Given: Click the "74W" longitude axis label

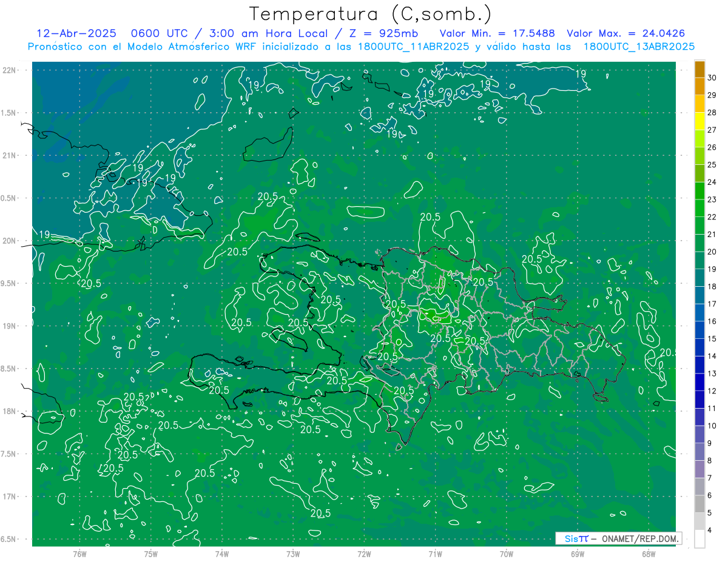Looking at the screenshot, I should tap(222, 554).
